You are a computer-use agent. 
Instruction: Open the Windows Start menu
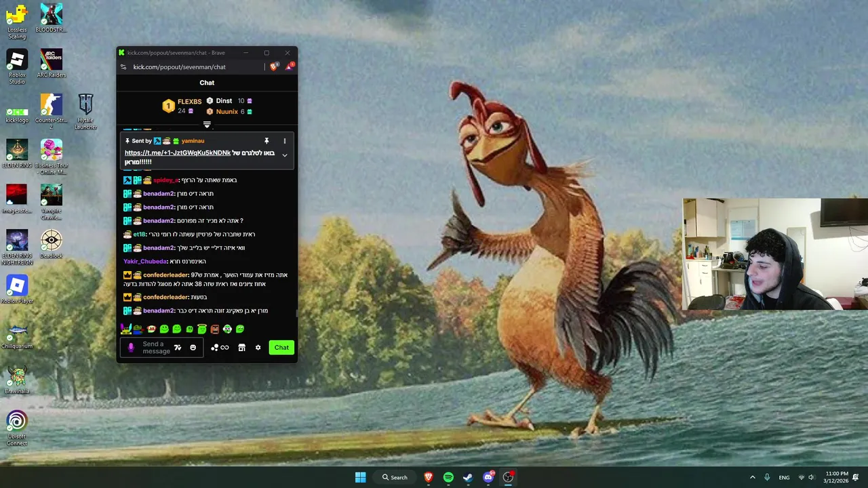point(361,477)
